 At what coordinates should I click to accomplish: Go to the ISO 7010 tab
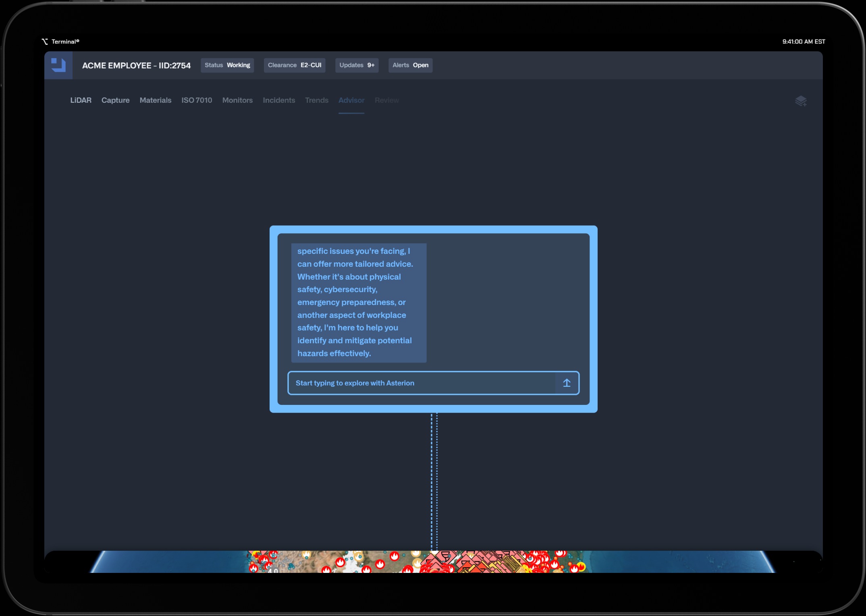pyautogui.click(x=197, y=100)
